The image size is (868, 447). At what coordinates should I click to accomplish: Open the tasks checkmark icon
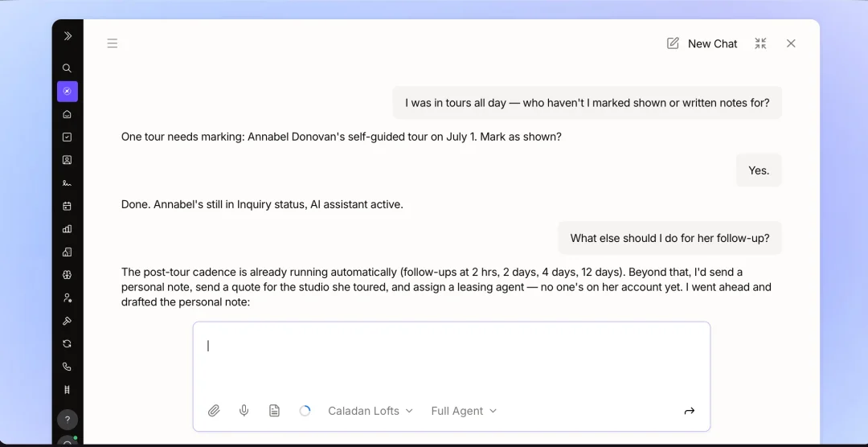coord(67,137)
